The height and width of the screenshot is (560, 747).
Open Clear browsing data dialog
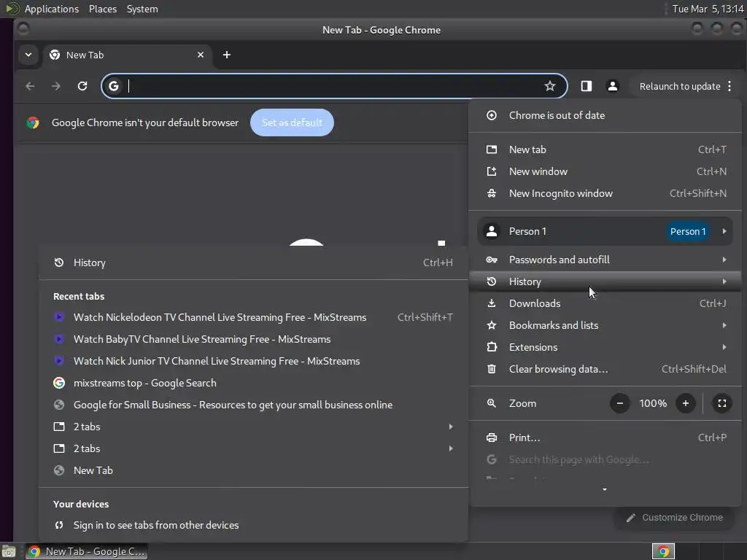tap(605, 369)
